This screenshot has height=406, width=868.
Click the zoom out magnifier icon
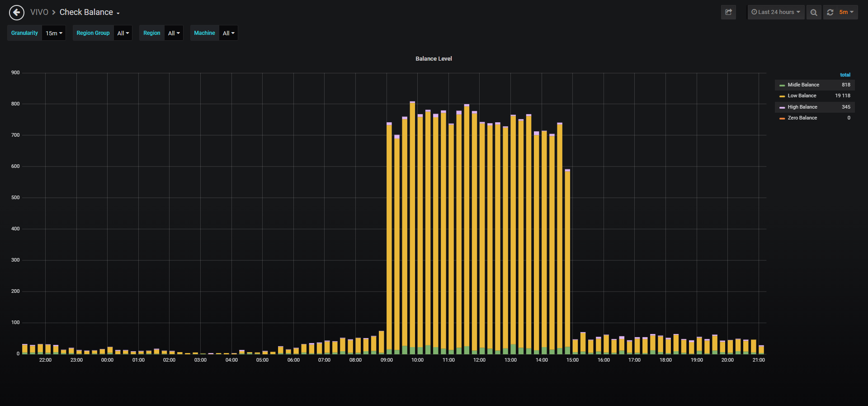tap(814, 12)
